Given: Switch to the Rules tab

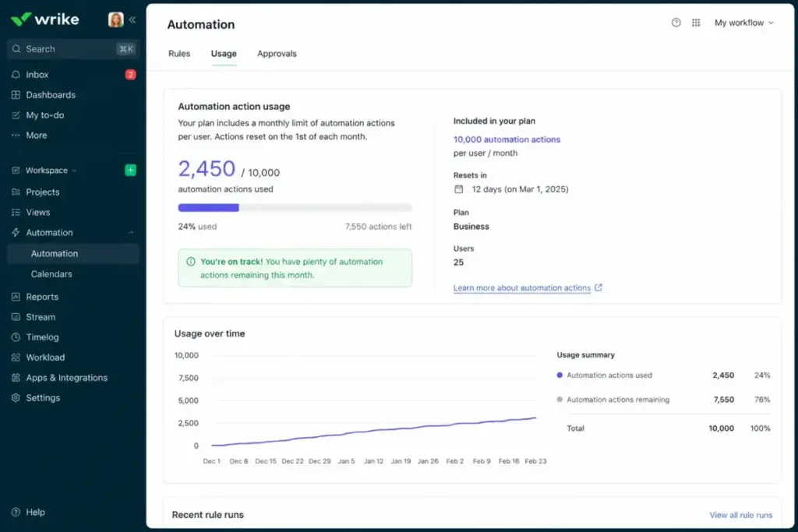Looking at the screenshot, I should [179, 54].
